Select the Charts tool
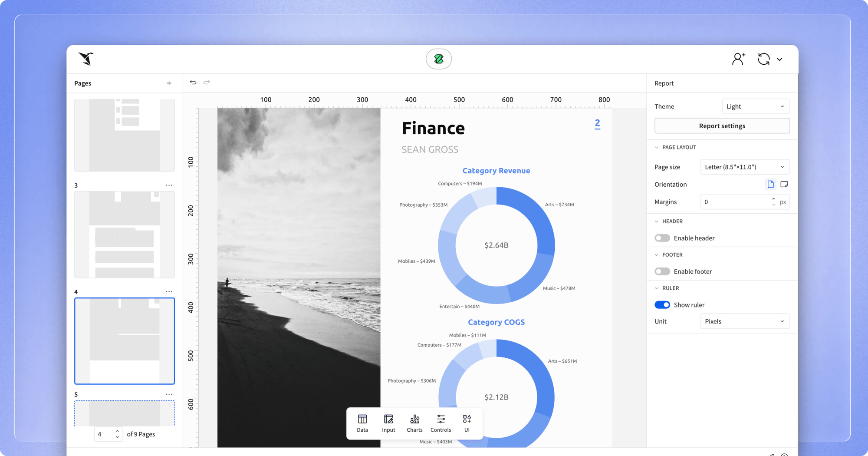This screenshot has width=868, height=456. point(414,423)
